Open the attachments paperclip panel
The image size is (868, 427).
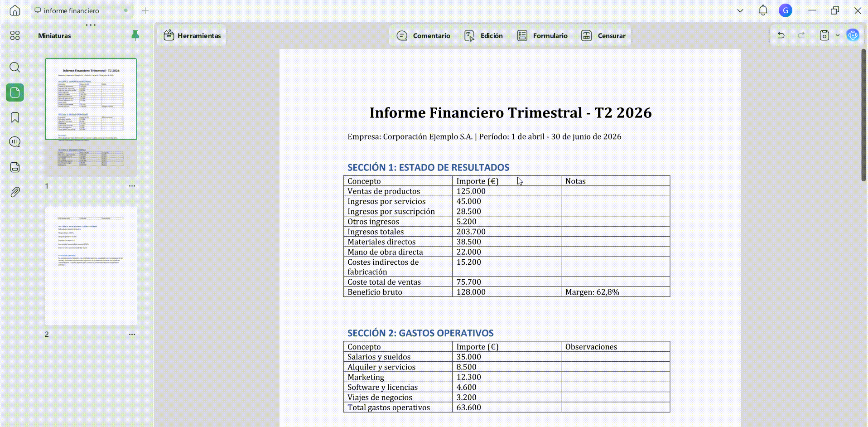[x=15, y=192]
